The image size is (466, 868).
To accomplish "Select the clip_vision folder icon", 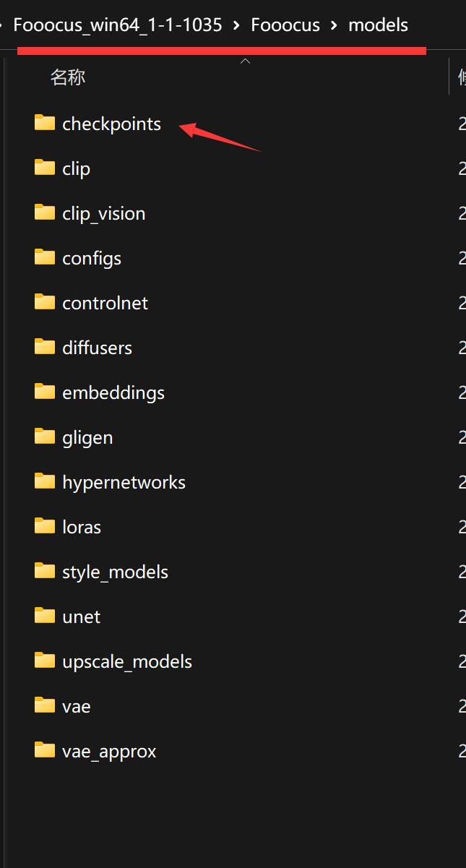I will 45,212.
